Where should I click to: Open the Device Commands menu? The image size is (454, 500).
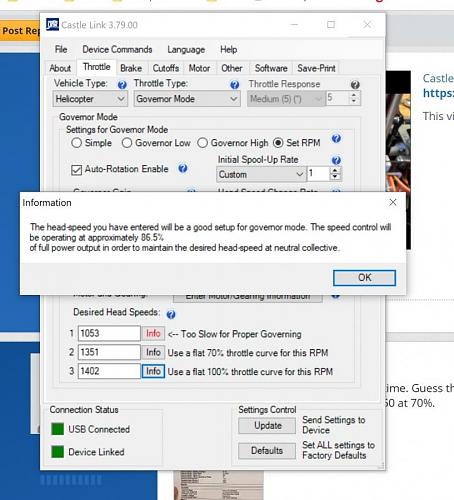point(117,49)
